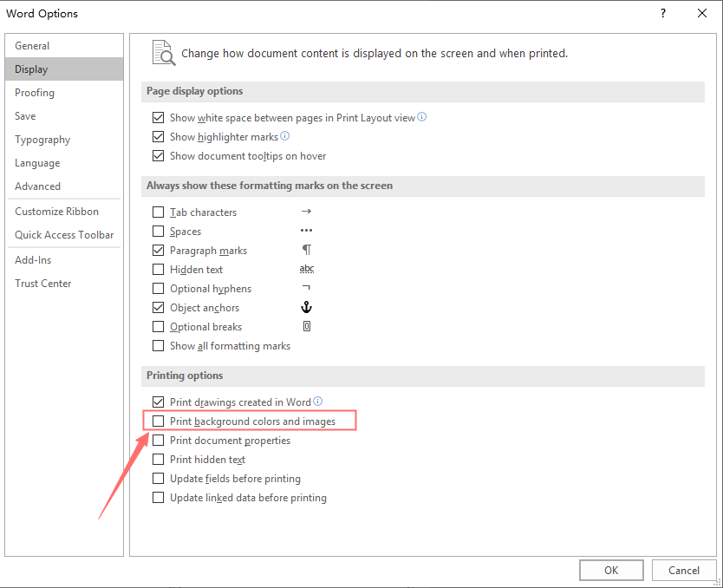Open the Language category
Screen dimensions: 723x588
tap(64, 163)
